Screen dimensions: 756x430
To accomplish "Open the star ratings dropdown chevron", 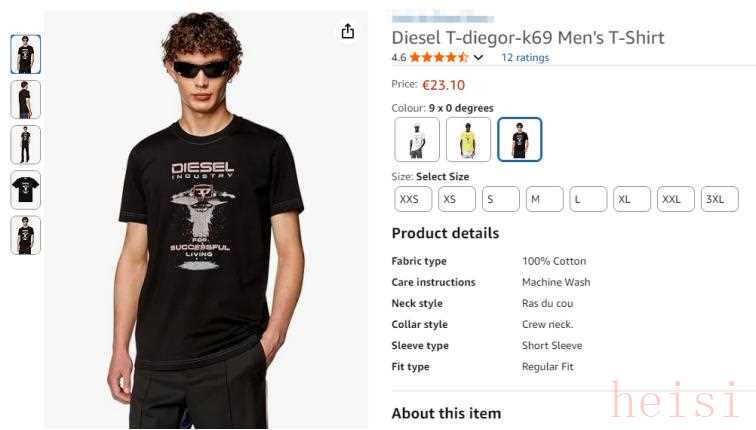I will click(478, 58).
